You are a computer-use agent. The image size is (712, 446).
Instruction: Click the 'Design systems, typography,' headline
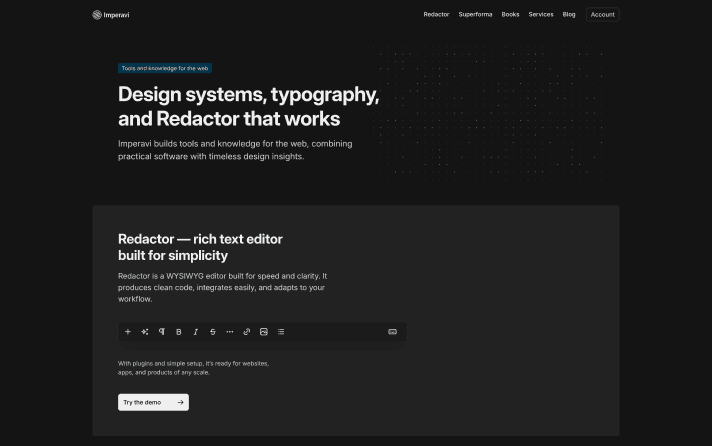click(248, 94)
